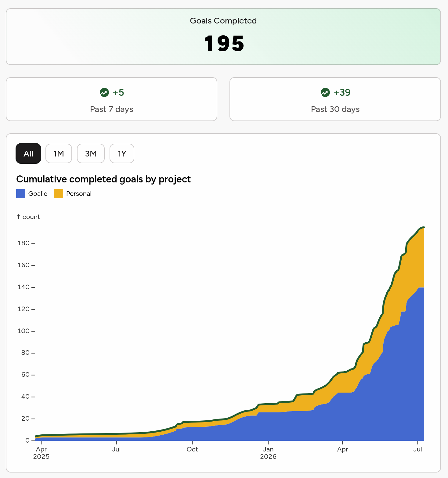Select the All time range
448x478 pixels.
28,153
